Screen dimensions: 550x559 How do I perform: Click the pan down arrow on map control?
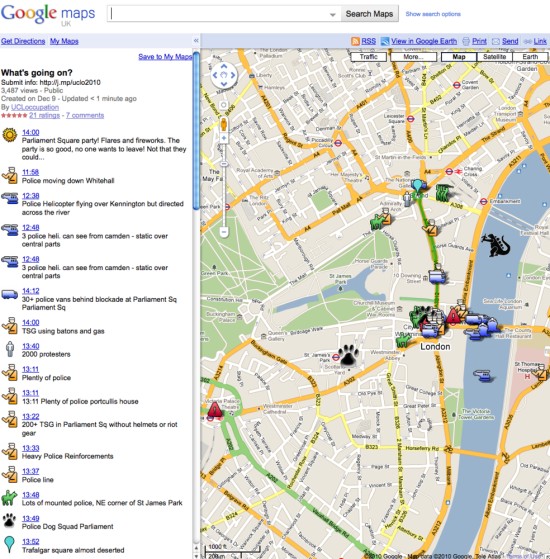click(223, 84)
